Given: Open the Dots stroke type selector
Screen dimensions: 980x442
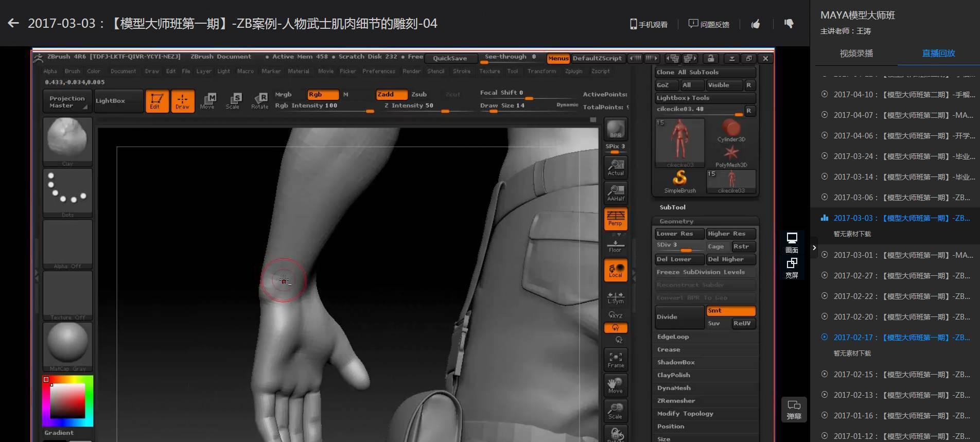Looking at the screenshot, I should pyautogui.click(x=67, y=193).
